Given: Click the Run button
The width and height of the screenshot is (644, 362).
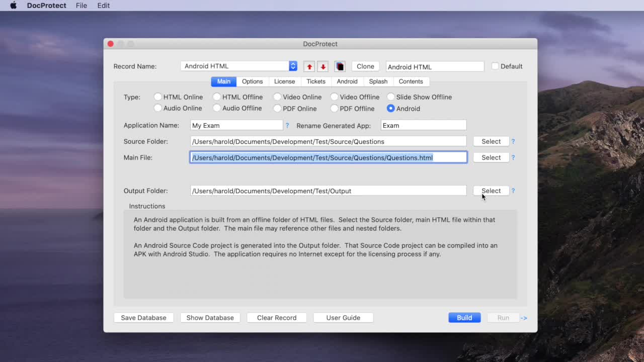Looking at the screenshot, I should tap(503, 318).
